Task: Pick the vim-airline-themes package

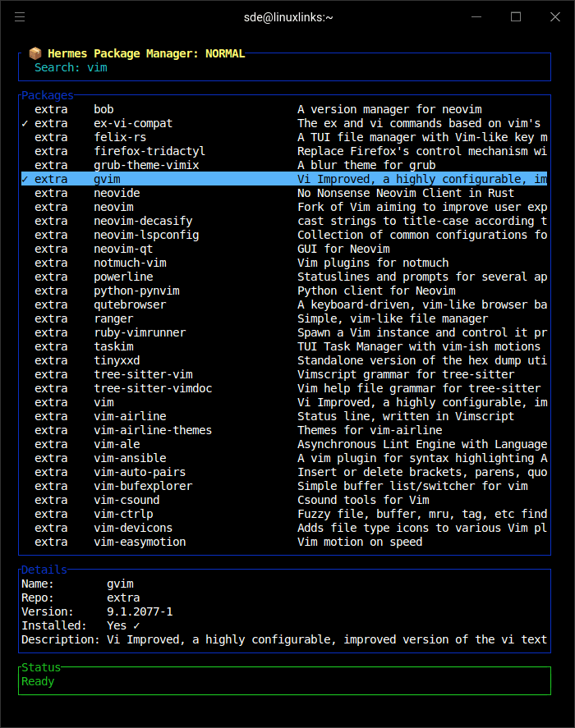Action: (x=152, y=430)
